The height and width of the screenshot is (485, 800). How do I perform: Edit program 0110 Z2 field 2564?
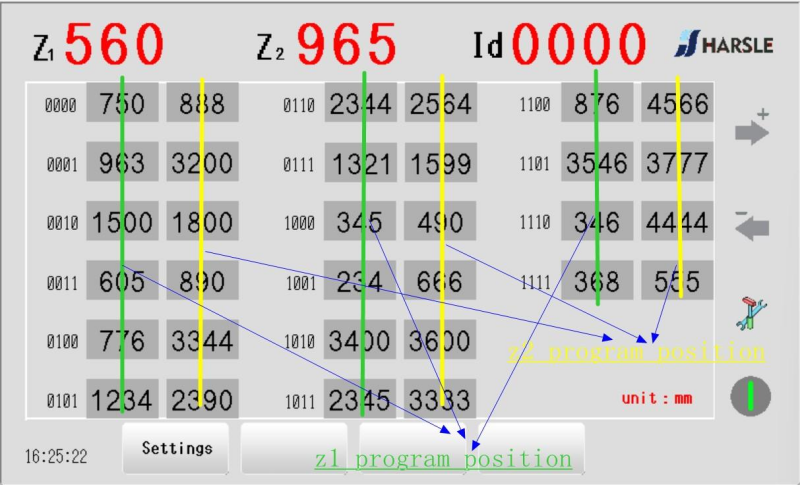(x=440, y=103)
